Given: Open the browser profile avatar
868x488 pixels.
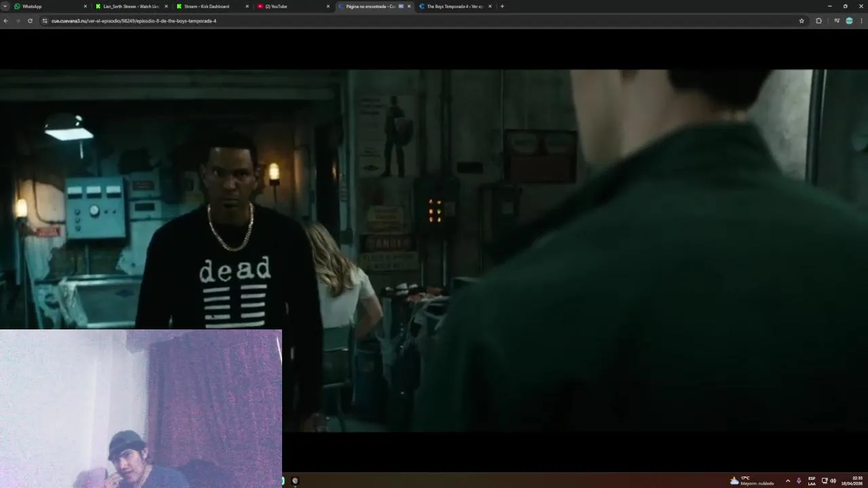Looking at the screenshot, I should coord(849,21).
